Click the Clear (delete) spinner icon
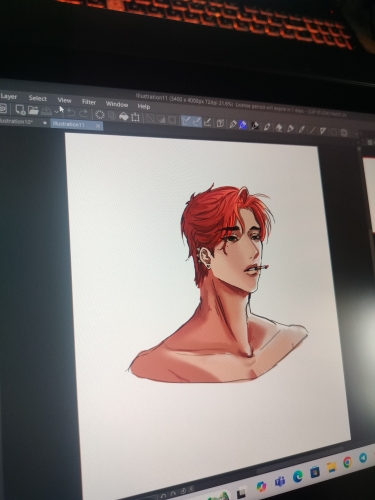The width and height of the screenshot is (375, 500). pos(99,115)
